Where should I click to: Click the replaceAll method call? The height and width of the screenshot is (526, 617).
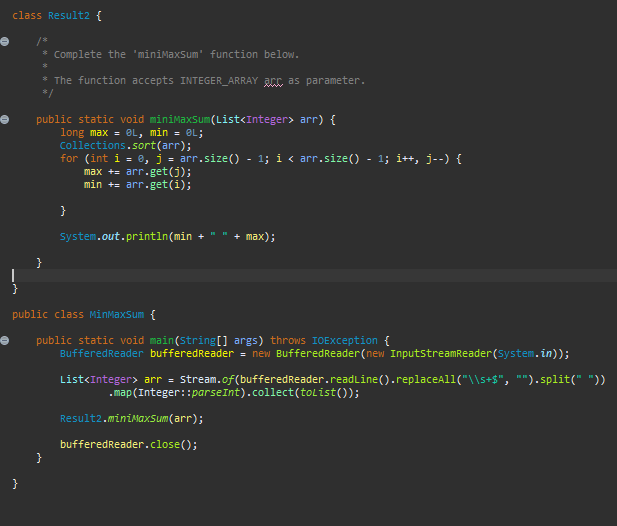click(x=426, y=379)
